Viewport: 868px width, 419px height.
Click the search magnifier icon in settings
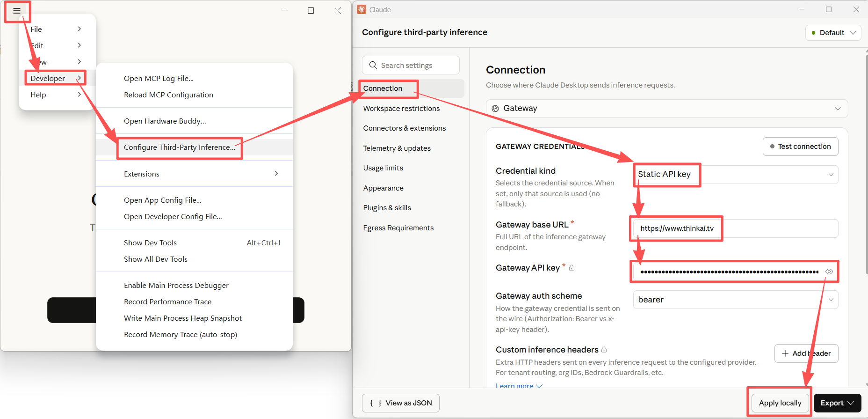click(x=373, y=65)
